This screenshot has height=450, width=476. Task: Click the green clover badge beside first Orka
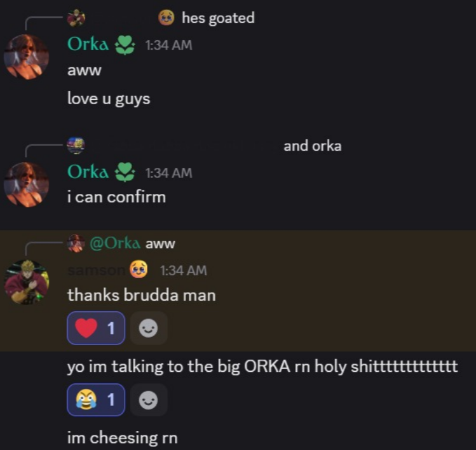125,45
